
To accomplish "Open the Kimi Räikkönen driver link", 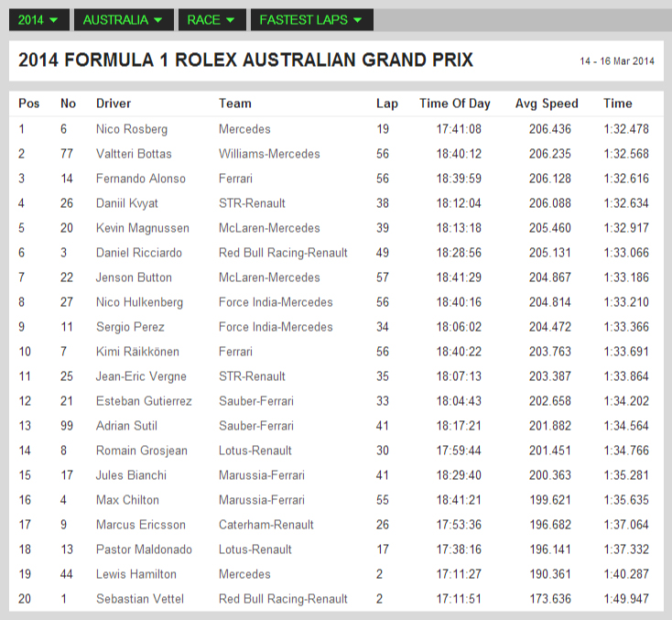I will 137,352.
